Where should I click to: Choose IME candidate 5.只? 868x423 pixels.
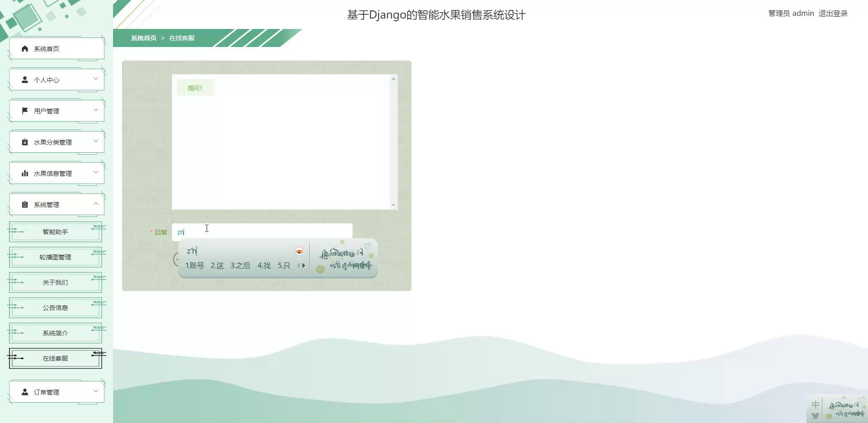pyautogui.click(x=284, y=265)
